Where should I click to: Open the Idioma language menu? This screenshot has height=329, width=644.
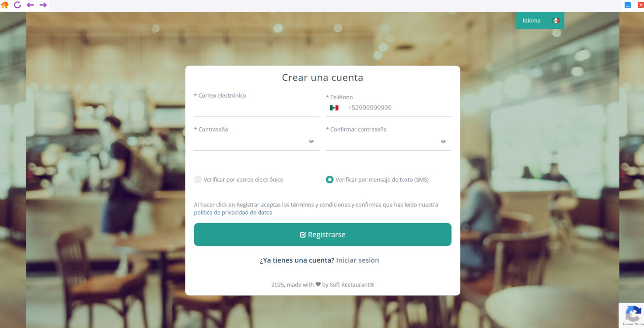[540, 21]
